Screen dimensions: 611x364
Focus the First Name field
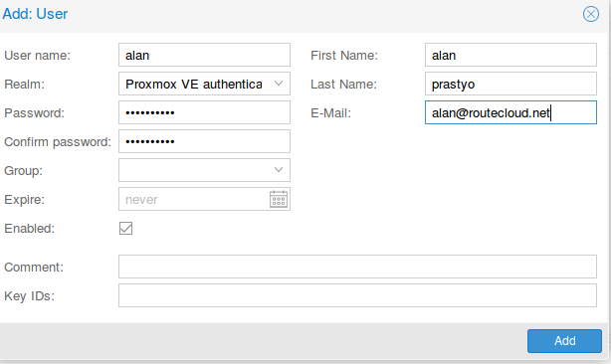[x=510, y=55]
